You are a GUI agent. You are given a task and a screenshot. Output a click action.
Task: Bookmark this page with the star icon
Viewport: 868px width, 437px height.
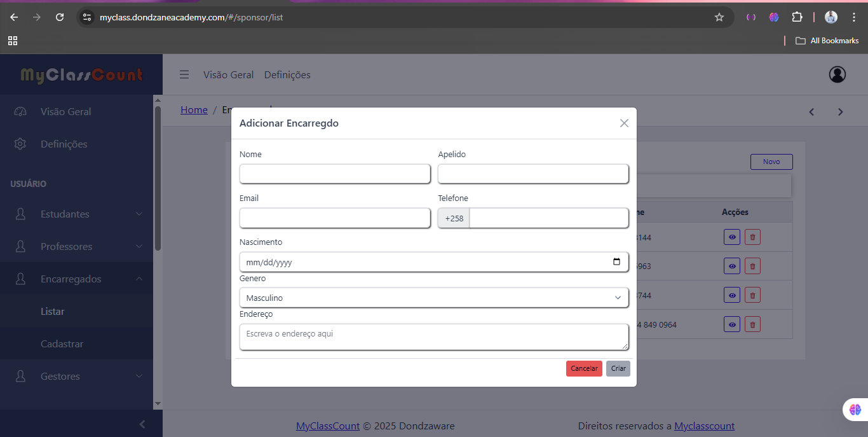(719, 18)
